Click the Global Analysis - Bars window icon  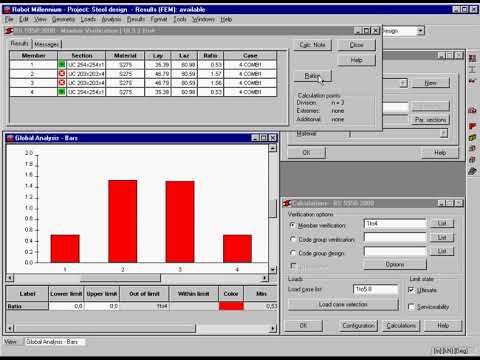click(10, 138)
